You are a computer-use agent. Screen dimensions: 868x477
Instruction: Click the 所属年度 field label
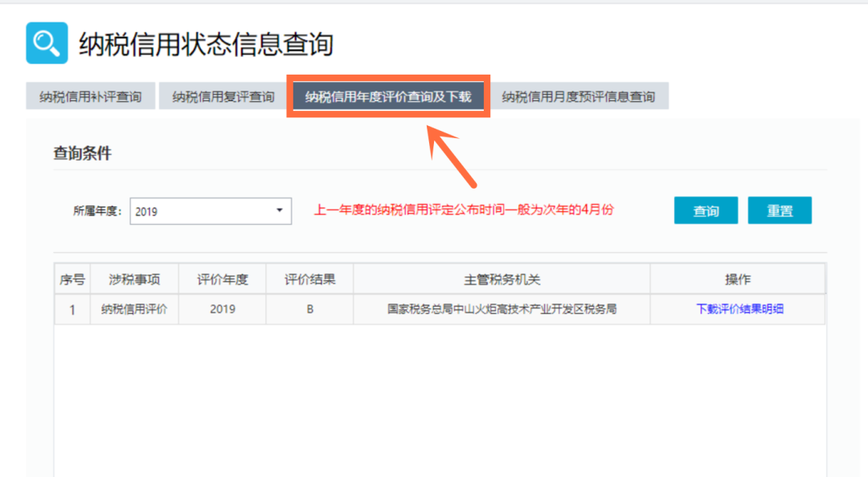coord(97,211)
